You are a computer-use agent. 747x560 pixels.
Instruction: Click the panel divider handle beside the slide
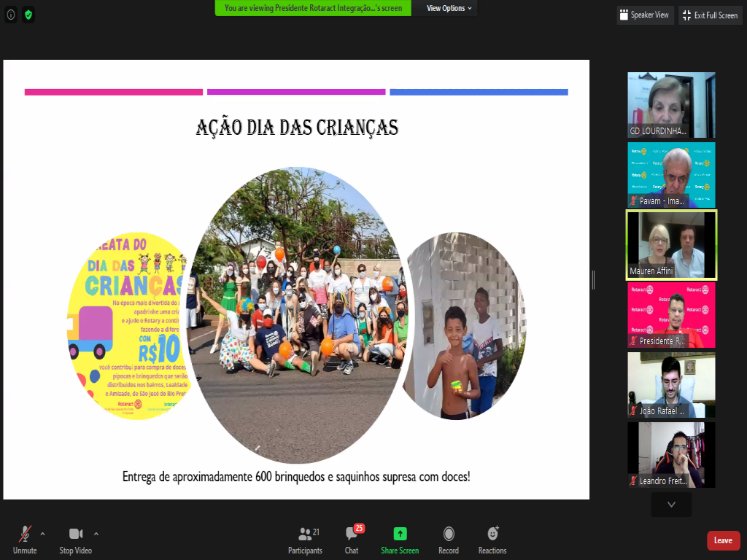point(593,279)
